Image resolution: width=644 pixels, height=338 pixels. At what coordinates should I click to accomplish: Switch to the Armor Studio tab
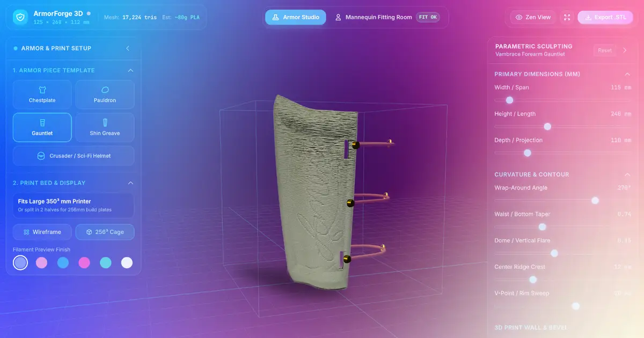pyautogui.click(x=295, y=17)
